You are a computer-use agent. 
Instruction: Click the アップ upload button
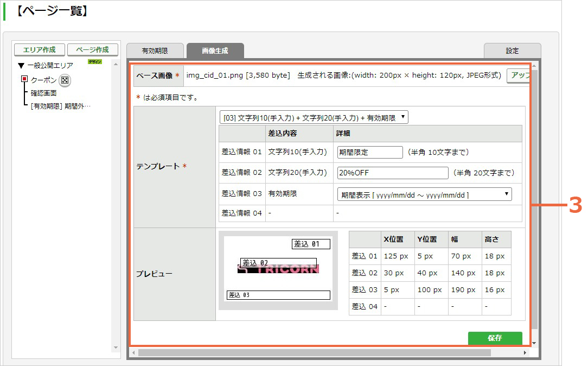click(x=519, y=75)
